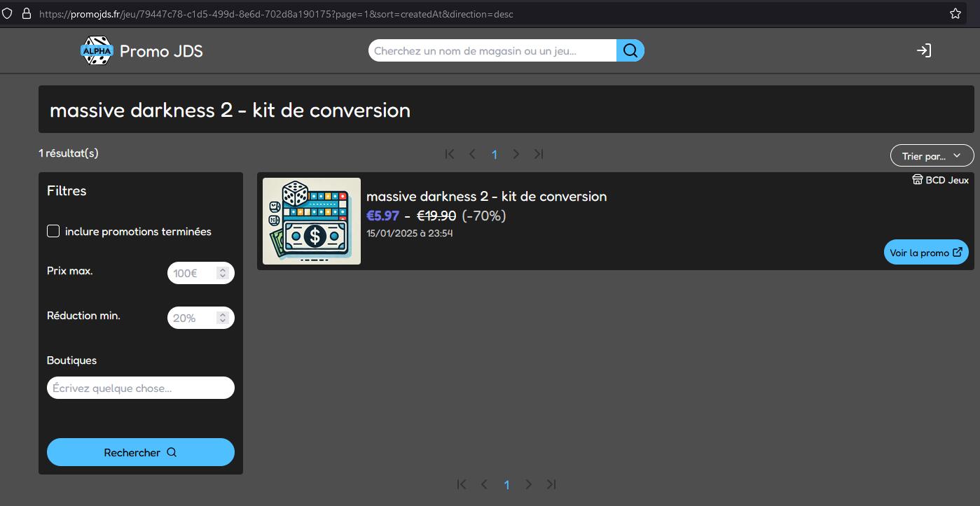980x506 pixels.
Task: Click the (-70%) discount label
Action: [484, 216]
